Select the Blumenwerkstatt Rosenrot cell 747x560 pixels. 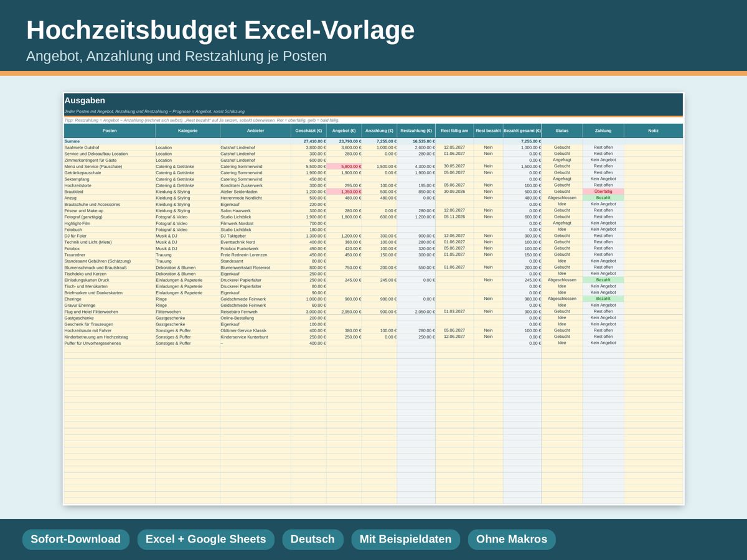click(x=255, y=268)
